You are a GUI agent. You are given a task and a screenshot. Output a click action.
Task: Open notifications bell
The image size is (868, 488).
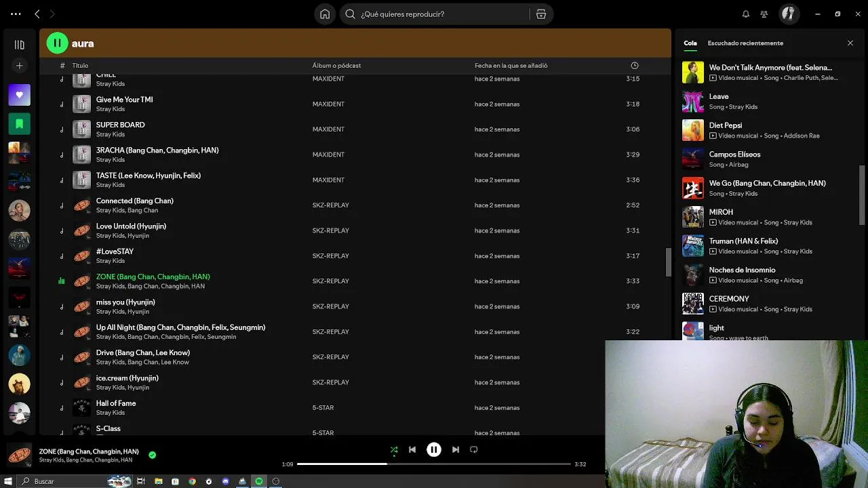click(x=746, y=14)
